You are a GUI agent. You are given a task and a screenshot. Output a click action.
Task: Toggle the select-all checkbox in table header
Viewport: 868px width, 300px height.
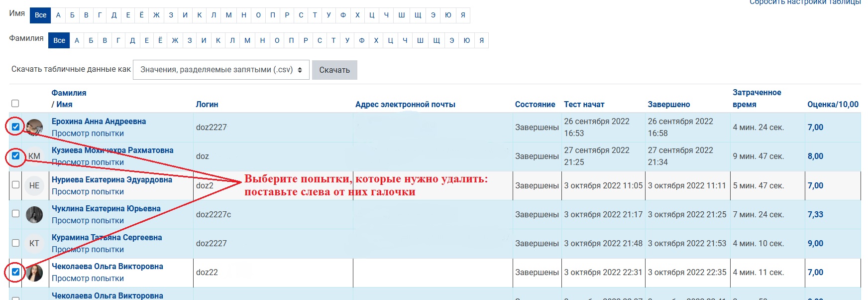15,104
